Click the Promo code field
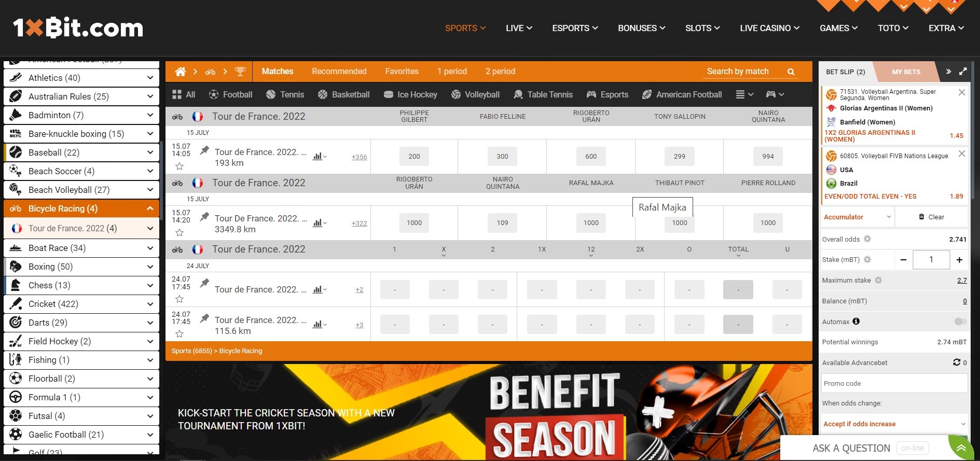980x461 pixels. [x=894, y=383]
